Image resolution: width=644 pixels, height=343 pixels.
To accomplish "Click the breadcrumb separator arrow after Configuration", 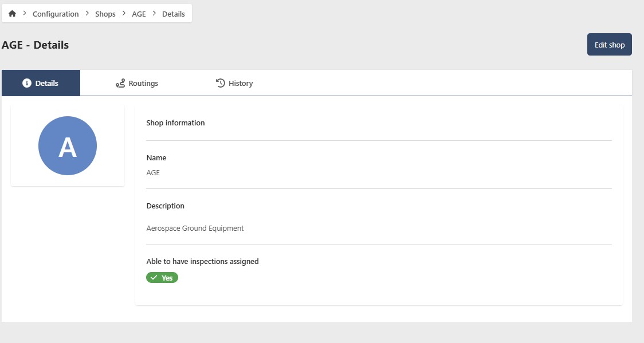I will tap(86, 13).
